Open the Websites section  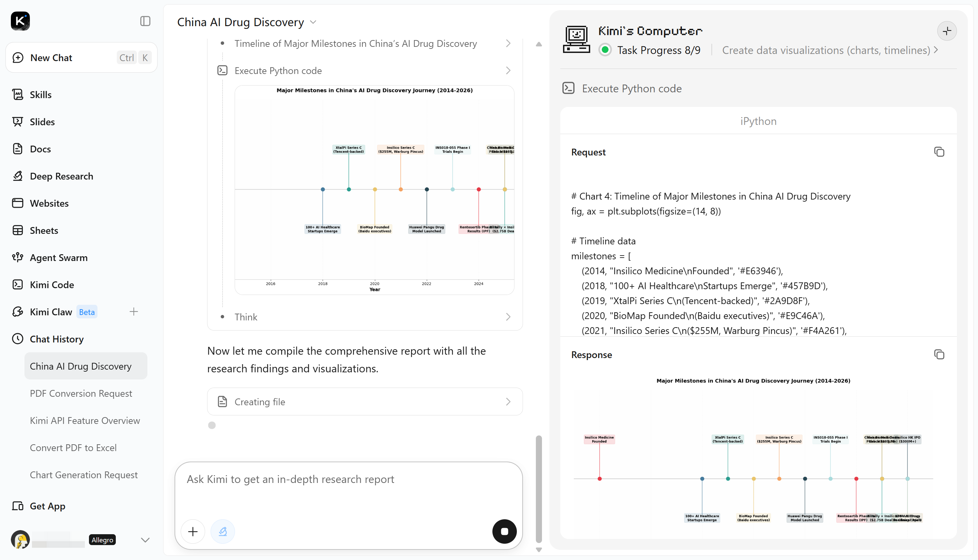click(x=49, y=203)
